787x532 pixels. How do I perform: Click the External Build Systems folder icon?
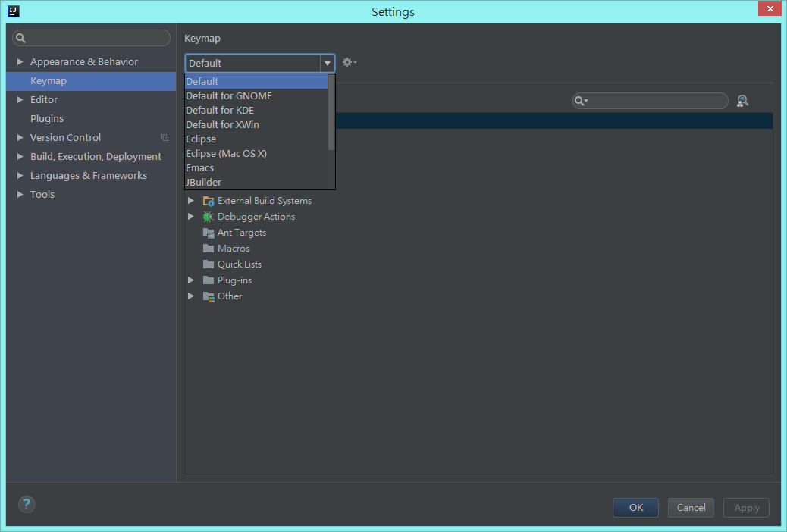[209, 201]
